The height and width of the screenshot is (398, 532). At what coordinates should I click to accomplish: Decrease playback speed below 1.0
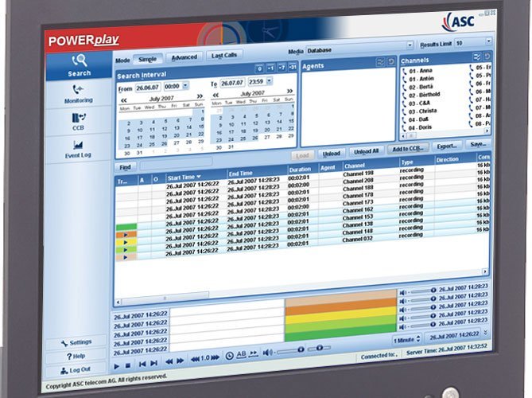tap(195, 359)
